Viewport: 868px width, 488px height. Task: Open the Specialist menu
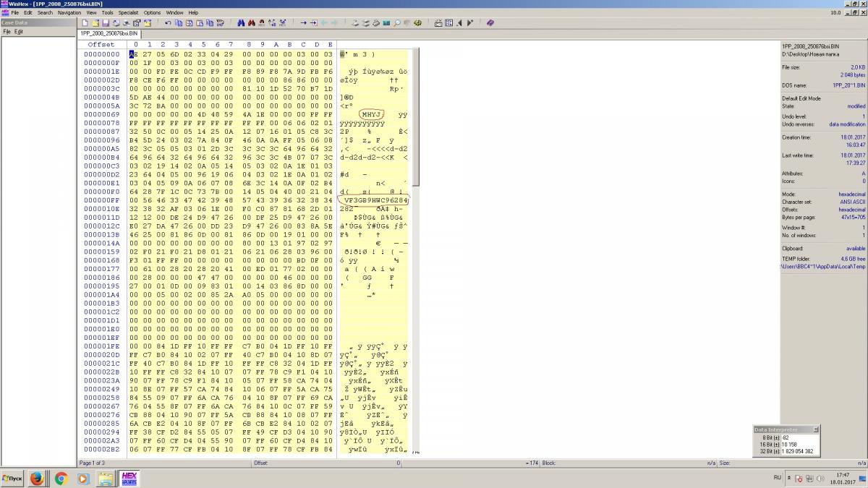(129, 12)
